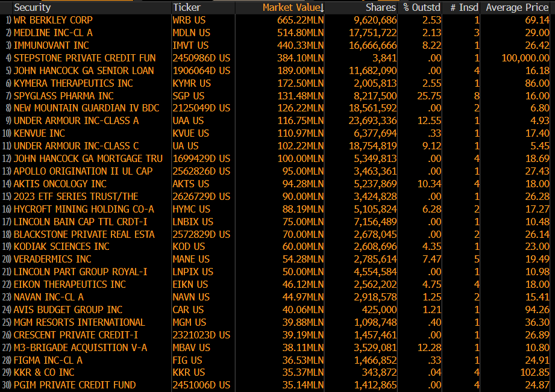Click the MDLN US ticker
This screenshot has height=392, width=555.
pos(192,33)
